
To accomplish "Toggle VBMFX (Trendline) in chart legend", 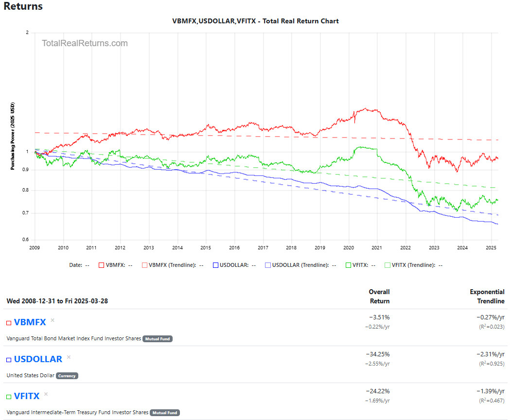I will 173,265.
